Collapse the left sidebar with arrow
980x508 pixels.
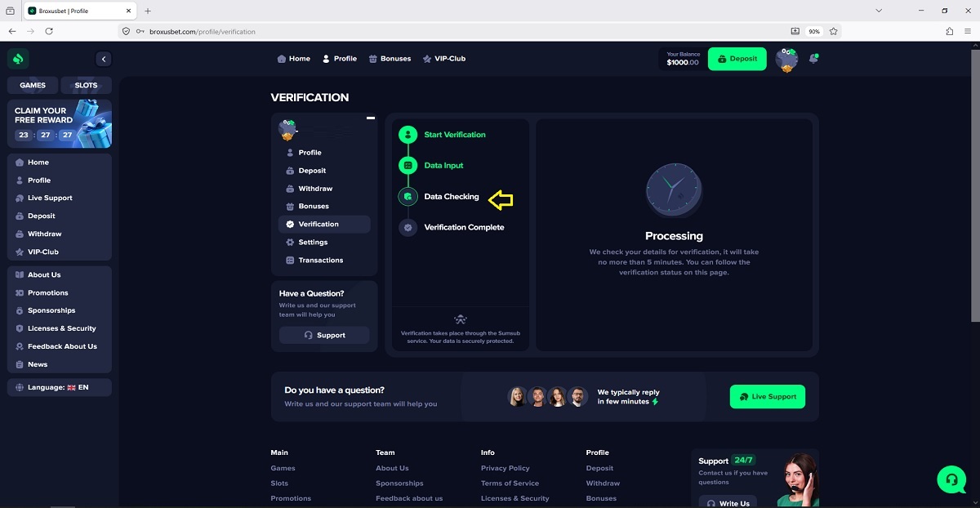(103, 59)
